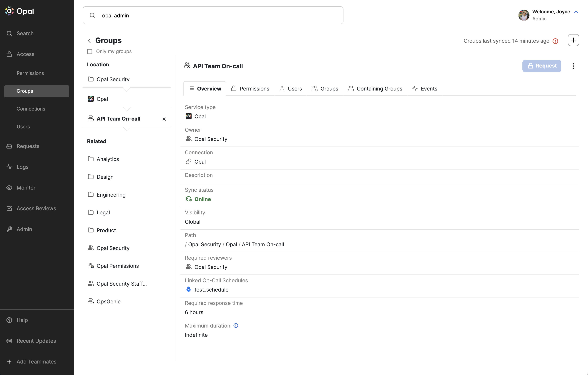The width and height of the screenshot is (588, 375).
Task: Open the three-dot more options menu
Action: coord(573,66)
